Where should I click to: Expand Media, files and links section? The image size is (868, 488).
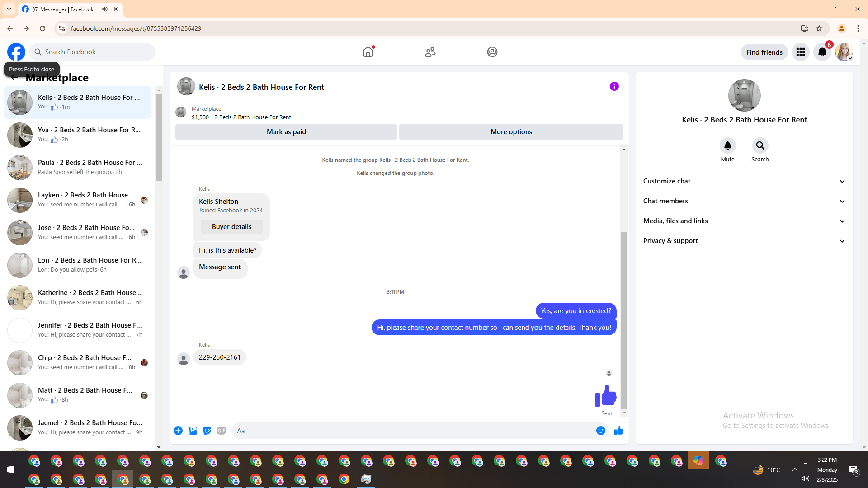coord(744,221)
